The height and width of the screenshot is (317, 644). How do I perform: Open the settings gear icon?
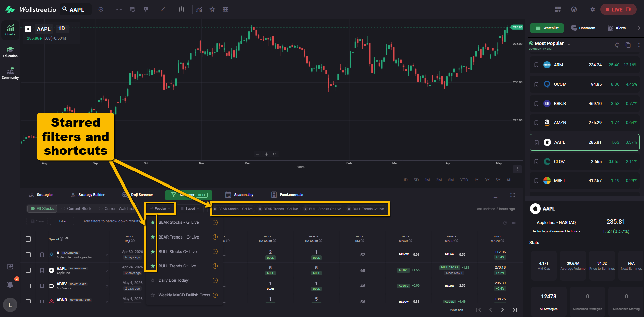(x=592, y=9)
